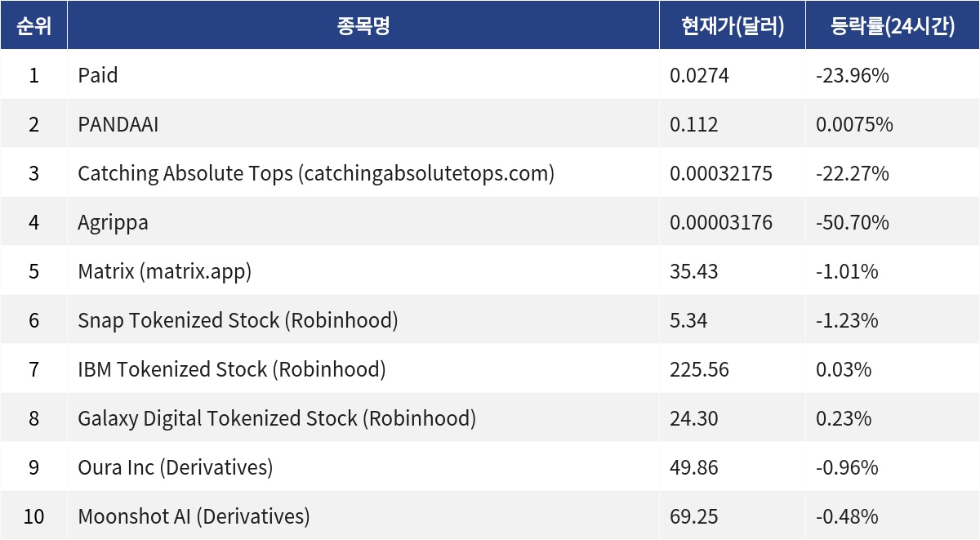Click rank number 7 in IBM row
980x540 pixels.
pos(33,370)
